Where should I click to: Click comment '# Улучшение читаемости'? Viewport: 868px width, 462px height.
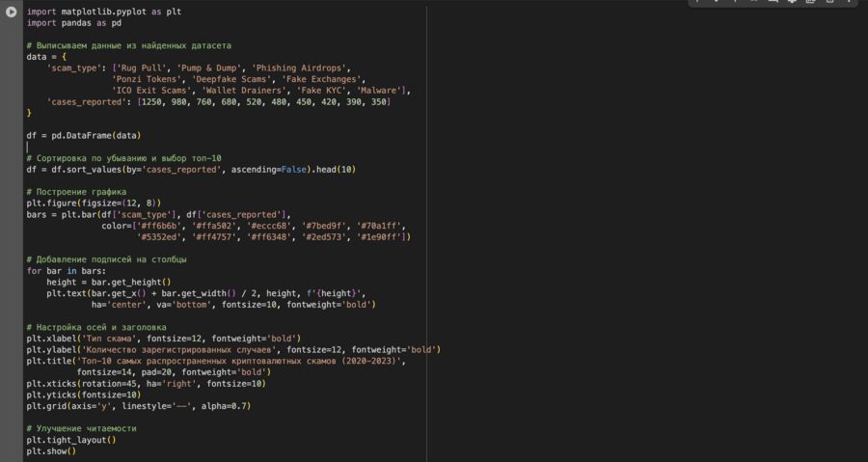(81, 429)
